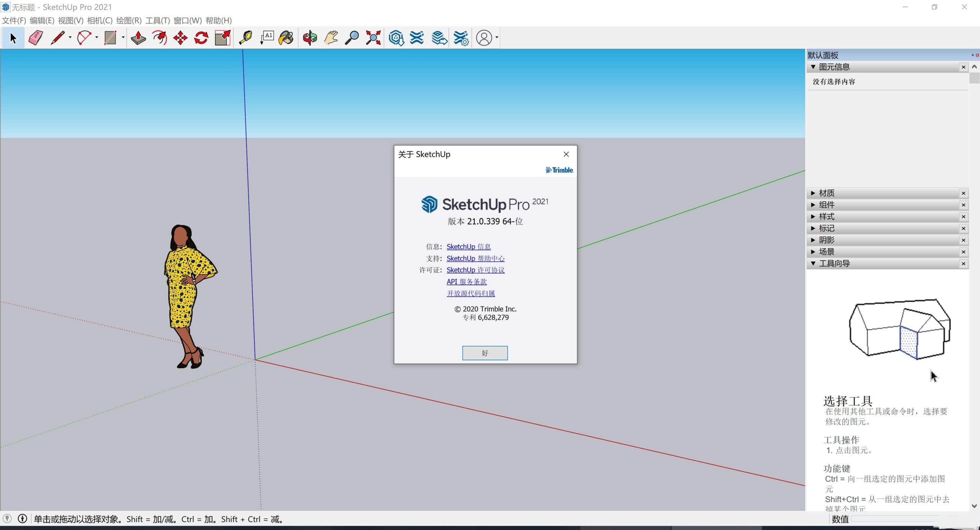Expand the 样式 panel
Viewport: 980px width, 530px height.
813,217
